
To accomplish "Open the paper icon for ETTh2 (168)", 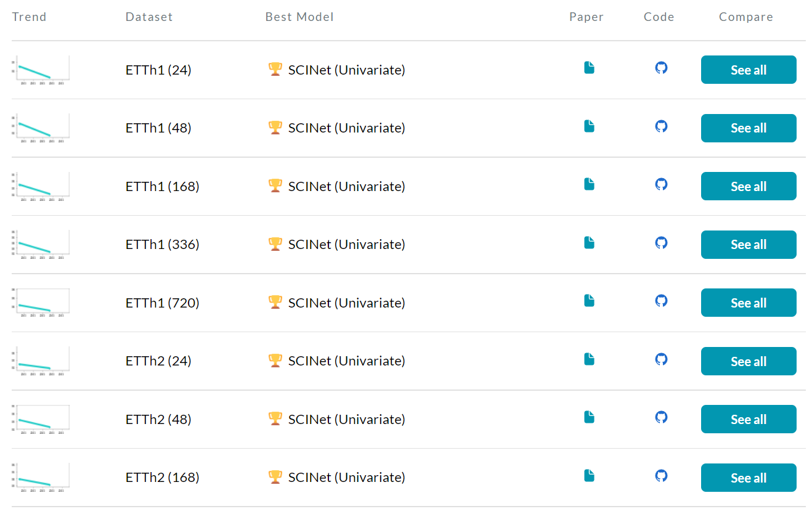I will coord(589,476).
